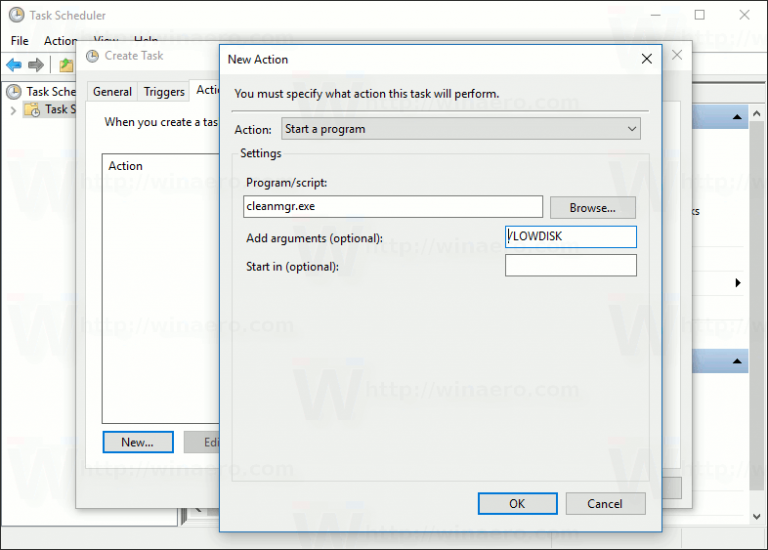Click the blue Back arrow in toolbar

point(14,65)
